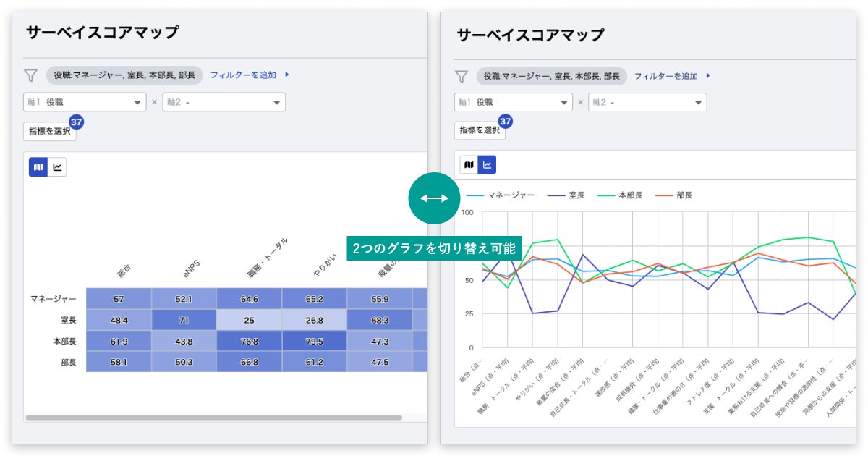The image size is (868, 456).
Task: Click cell 58.1 in 部長 row
Action: point(119,362)
